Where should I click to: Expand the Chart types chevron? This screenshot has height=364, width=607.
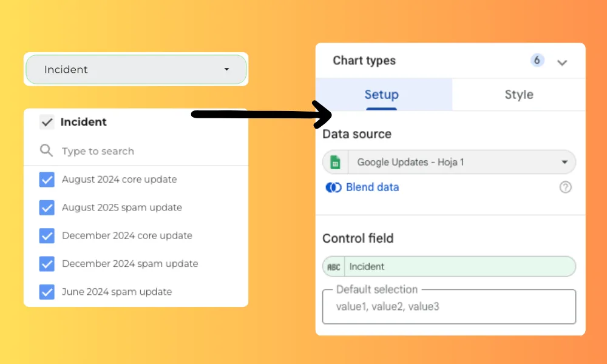562,62
